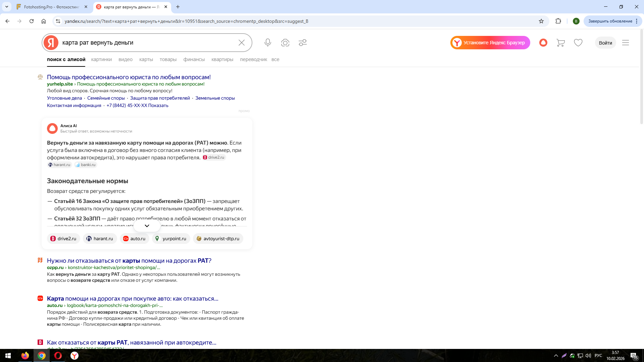Expand the Alice AI answer
Screen dimensions: 644x362
[147, 226]
